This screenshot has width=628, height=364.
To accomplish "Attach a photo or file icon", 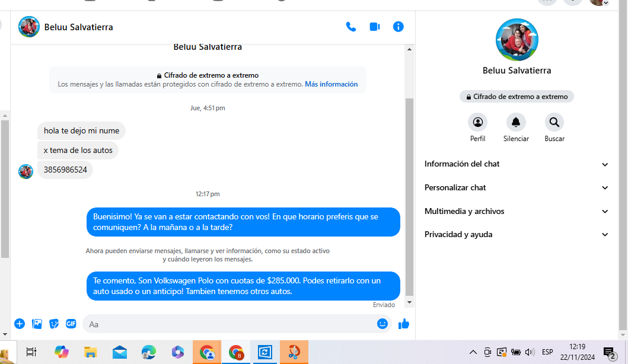I will [37, 324].
